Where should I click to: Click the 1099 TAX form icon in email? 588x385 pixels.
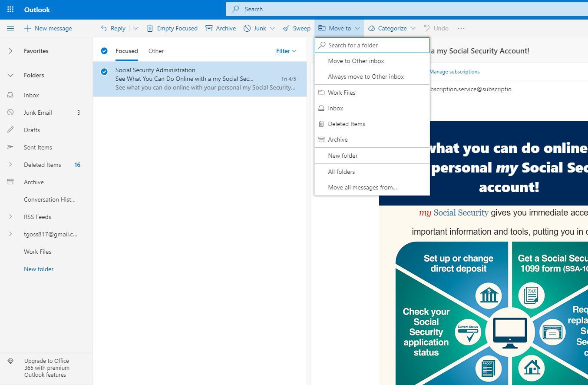(531, 295)
